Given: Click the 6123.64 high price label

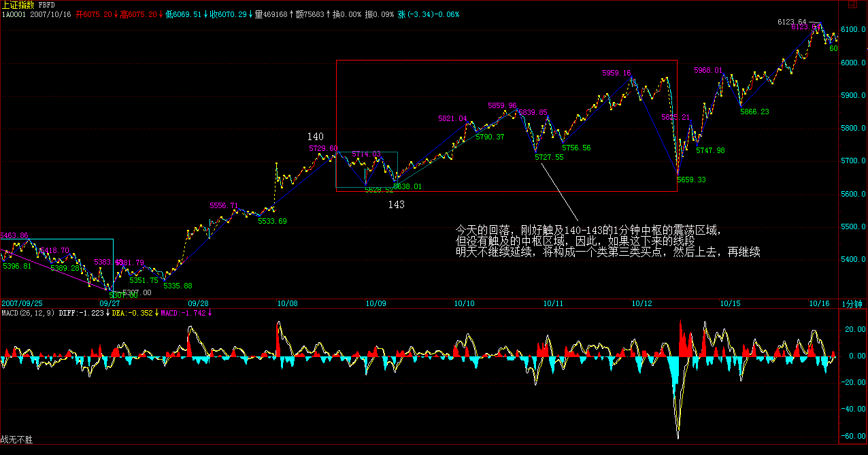Looking at the screenshot, I should 792,22.
